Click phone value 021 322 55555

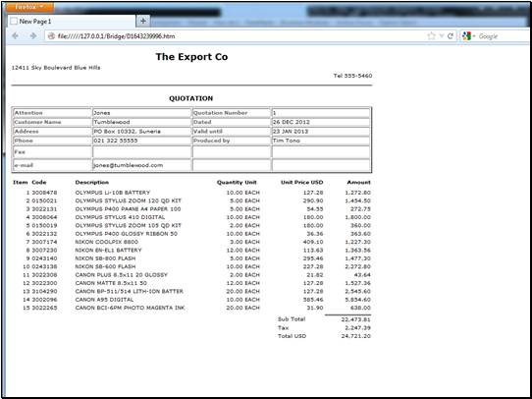click(x=116, y=141)
